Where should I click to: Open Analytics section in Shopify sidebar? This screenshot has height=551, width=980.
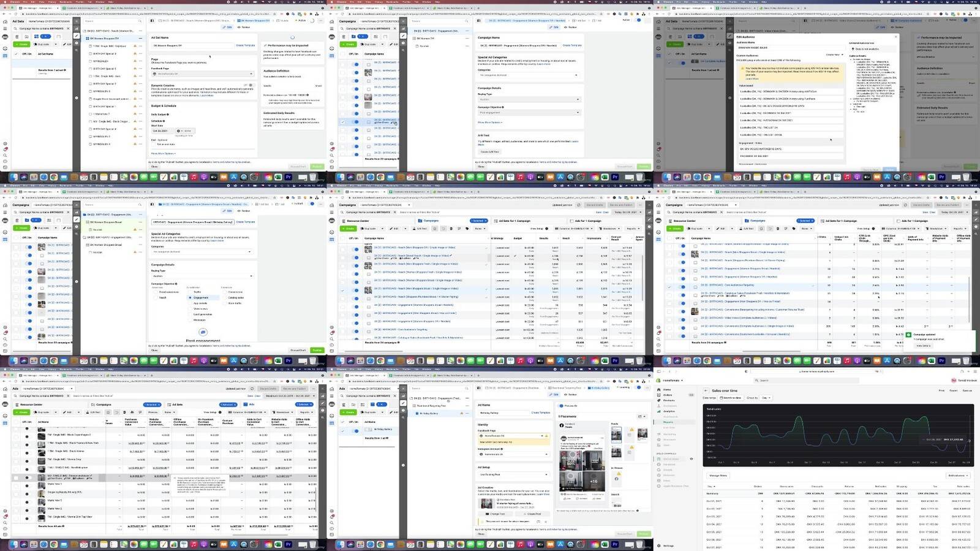(669, 411)
